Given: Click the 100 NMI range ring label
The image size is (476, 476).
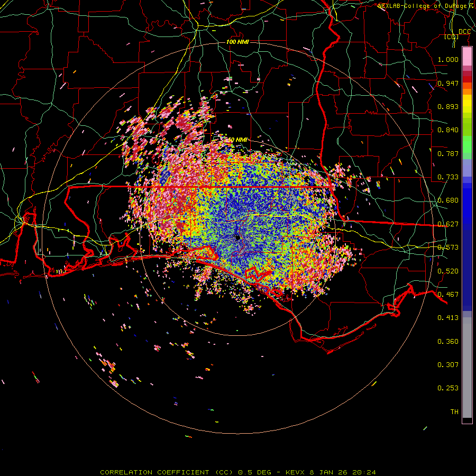Looking at the screenshot, I should 237,42.
